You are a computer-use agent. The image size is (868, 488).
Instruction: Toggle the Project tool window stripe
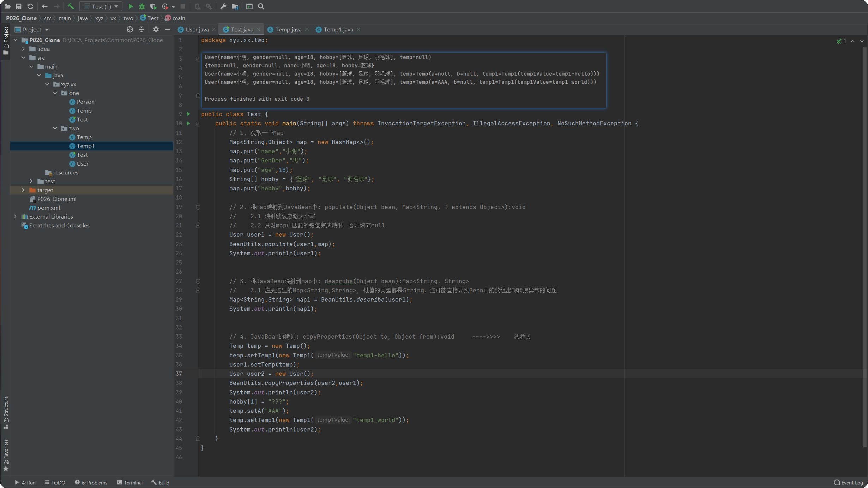click(6, 40)
